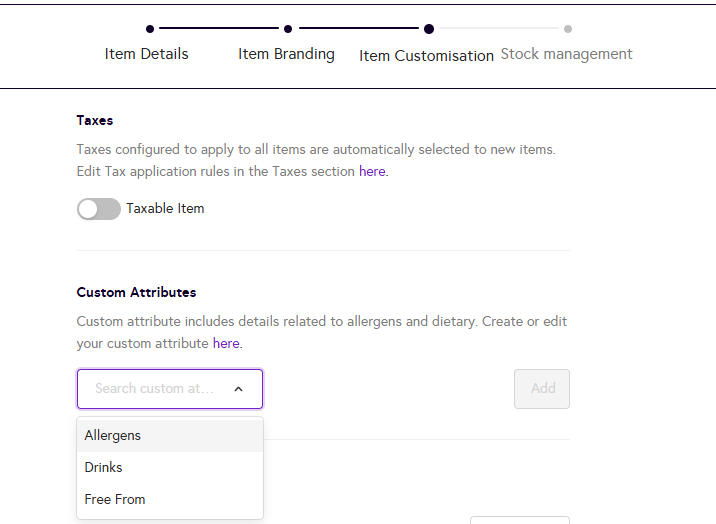The image size is (716, 524).
Task: Open the Stock management step label
Action: point(566,54)
